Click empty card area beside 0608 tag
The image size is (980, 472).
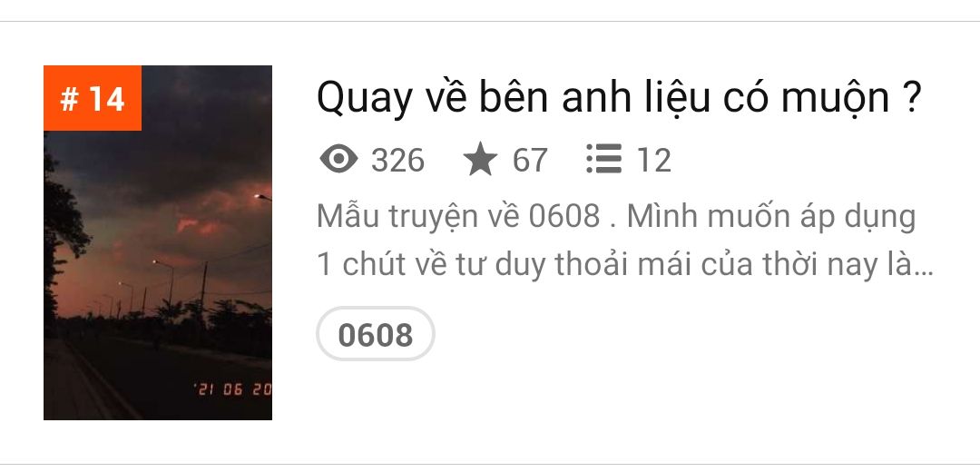coord(688,334)
